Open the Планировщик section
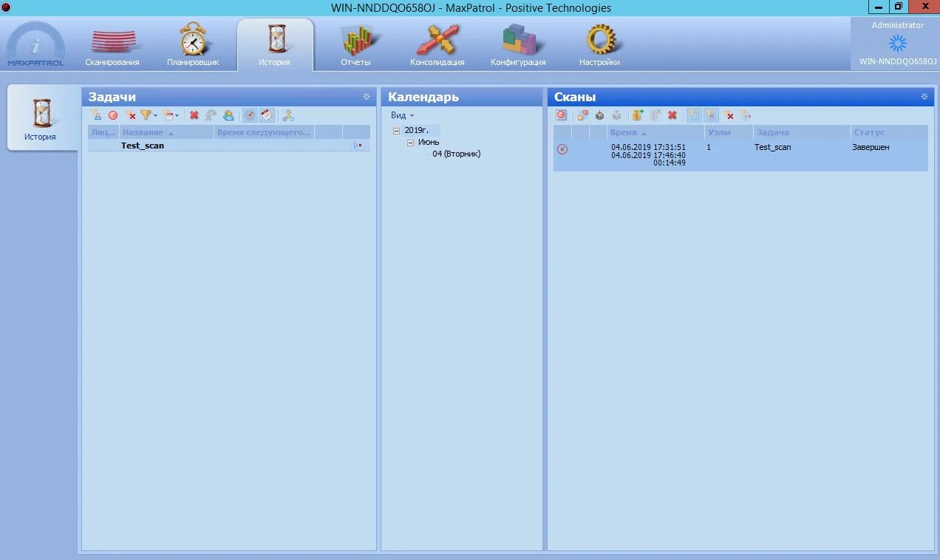This screenshot has width=940, height=560. (x=193, y=46)
